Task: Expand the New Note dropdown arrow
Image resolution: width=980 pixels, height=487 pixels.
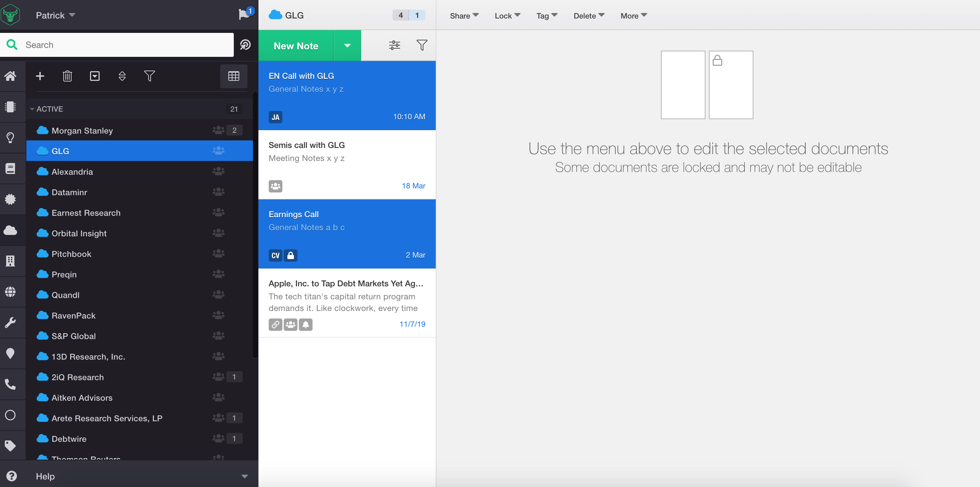Action: point(347,46)
